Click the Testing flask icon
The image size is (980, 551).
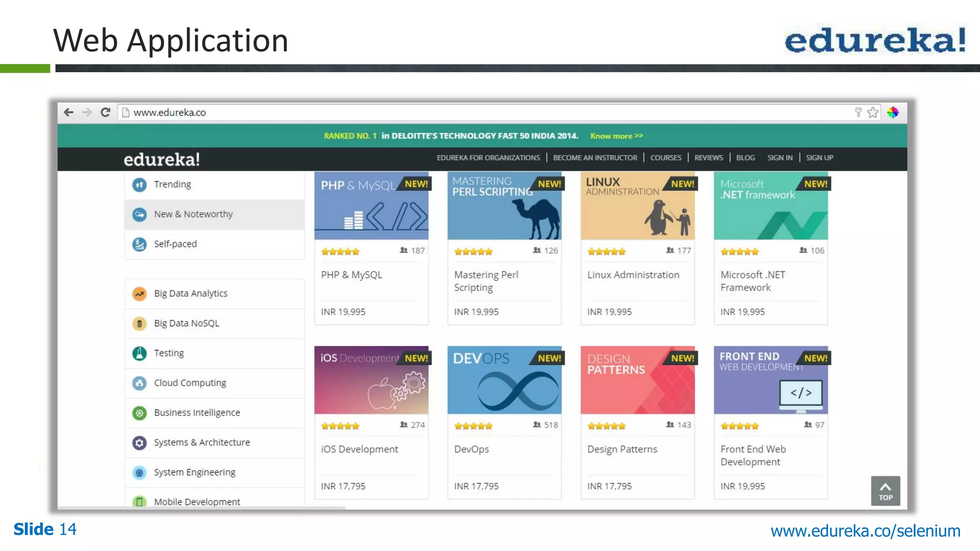tap(139, 353)
